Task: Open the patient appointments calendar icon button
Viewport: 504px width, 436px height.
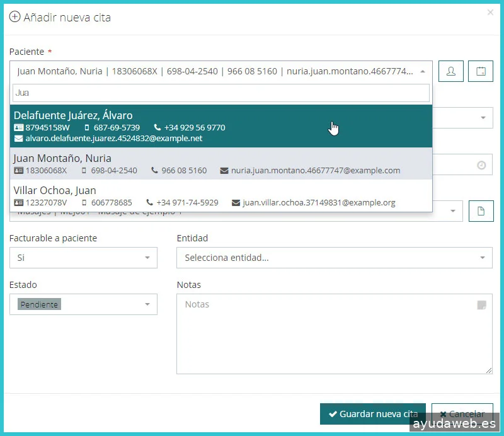Action: [x=480, y=71]
